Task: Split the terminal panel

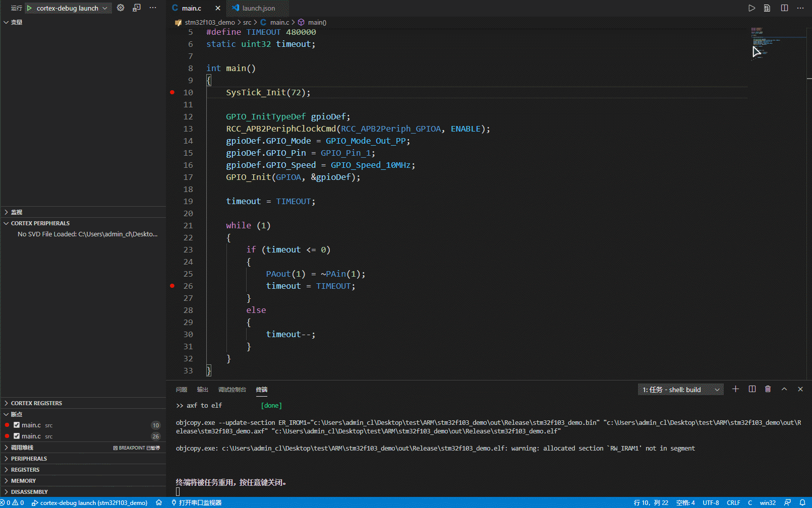Action: (x=752, y=389)
